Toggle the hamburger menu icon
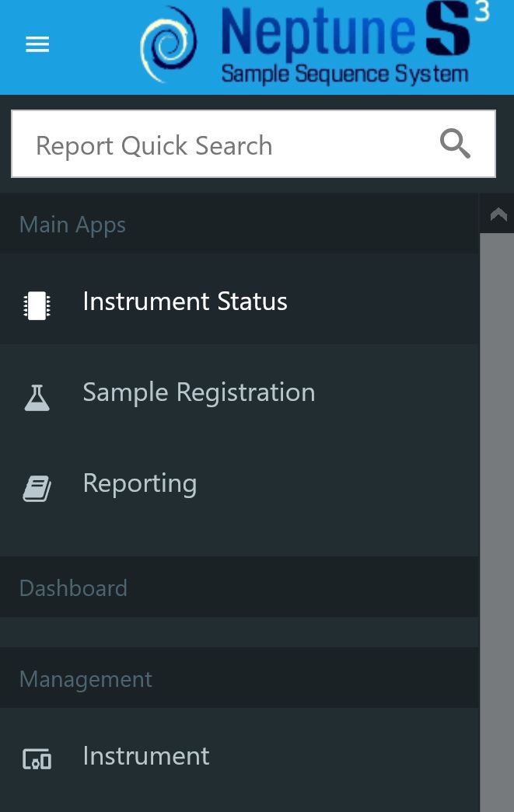The image size is (514, 812). pos(37,44)
